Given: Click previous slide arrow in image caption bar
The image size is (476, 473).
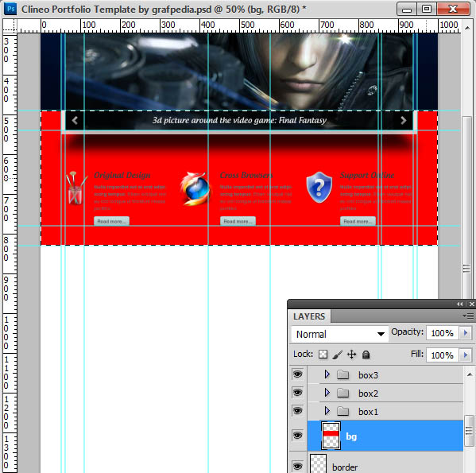Looking at the screenshot, I should (75, 120).
